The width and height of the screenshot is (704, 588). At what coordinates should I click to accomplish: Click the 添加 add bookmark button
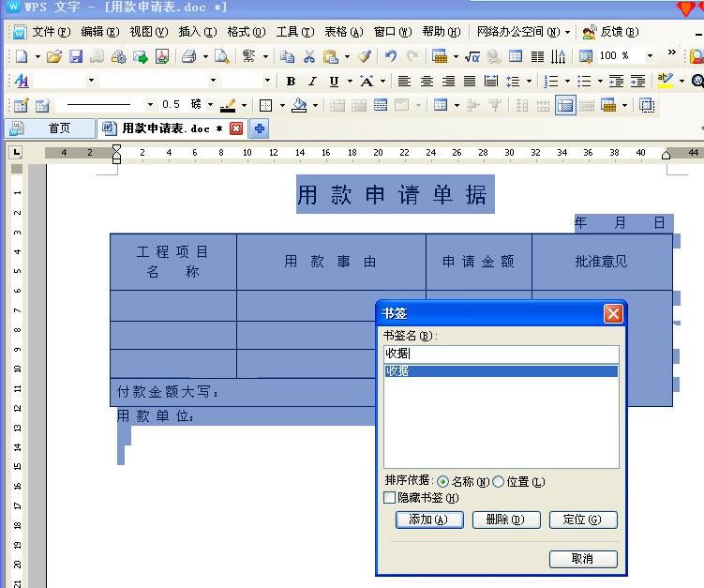(429, 520)
